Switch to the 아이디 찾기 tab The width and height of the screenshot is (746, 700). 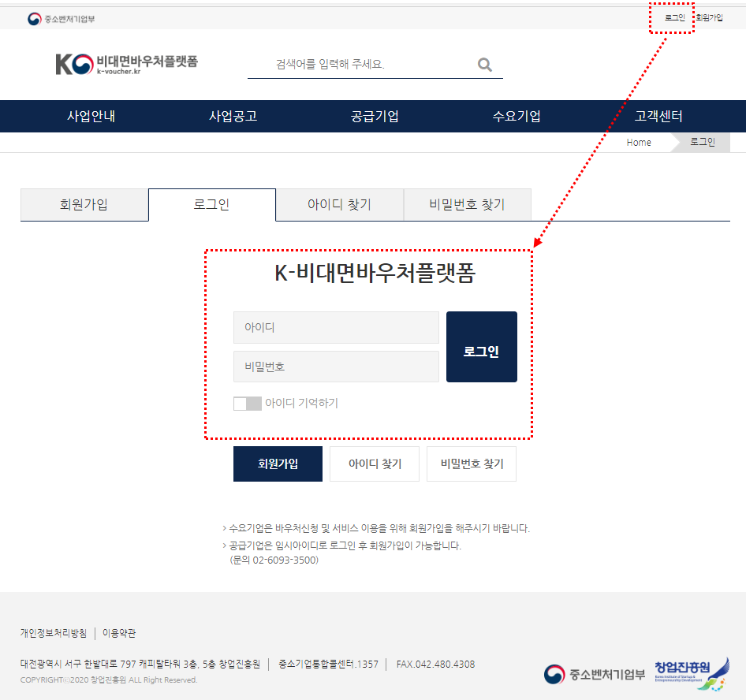(340, 204)
